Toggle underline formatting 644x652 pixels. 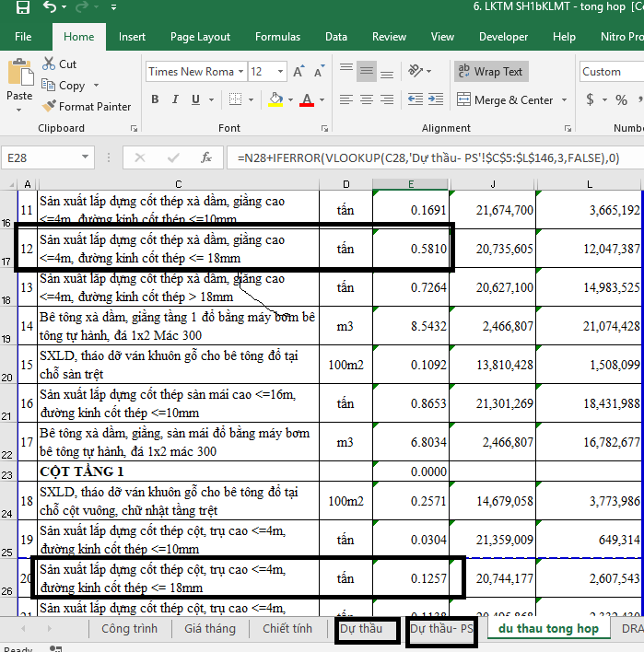[x=195, y=99]
